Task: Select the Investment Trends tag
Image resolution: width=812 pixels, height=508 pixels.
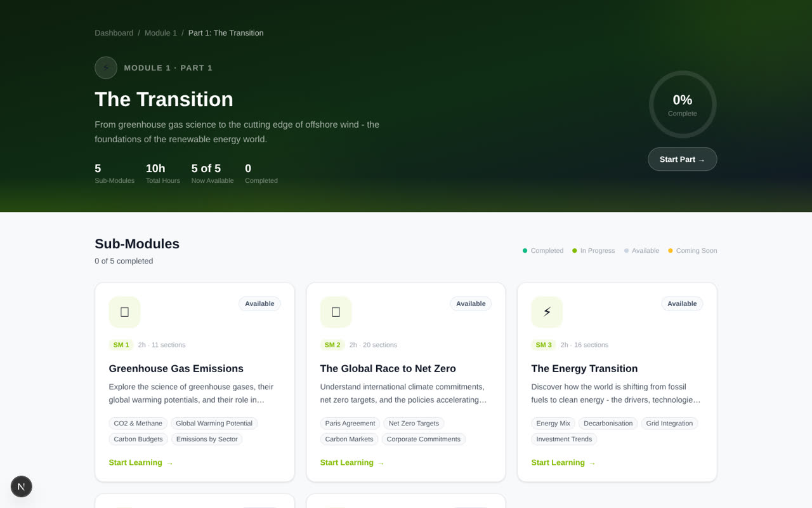Action: coord(564,439)
